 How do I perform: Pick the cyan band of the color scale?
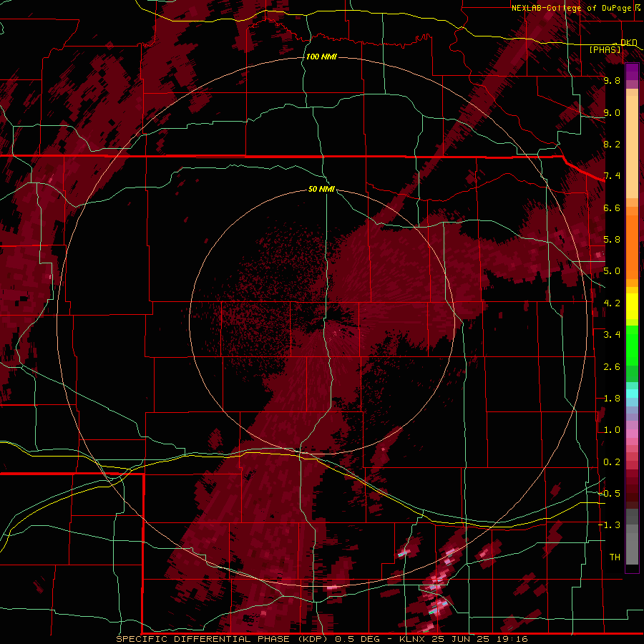click(632, 394)
